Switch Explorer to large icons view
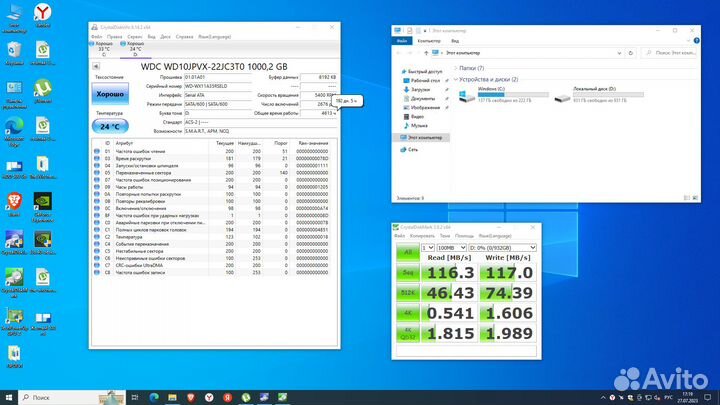 695,198
